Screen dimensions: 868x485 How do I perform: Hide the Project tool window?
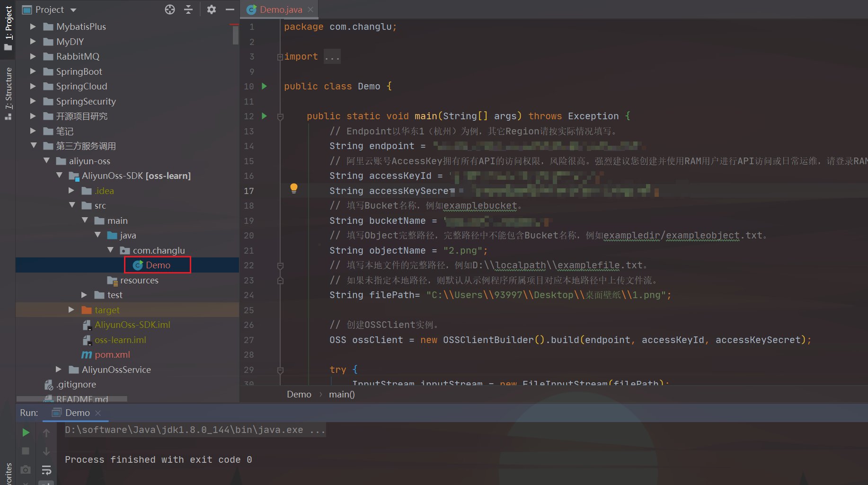230,9
